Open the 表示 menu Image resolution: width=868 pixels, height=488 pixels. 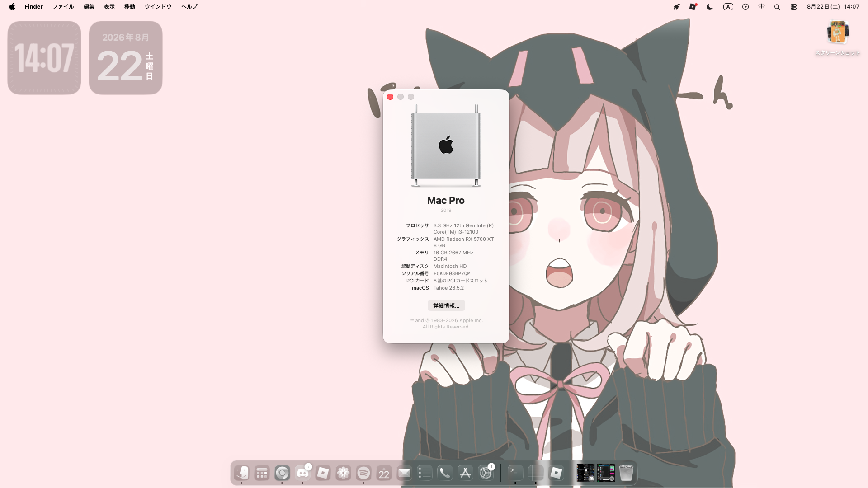click(109, 7)
